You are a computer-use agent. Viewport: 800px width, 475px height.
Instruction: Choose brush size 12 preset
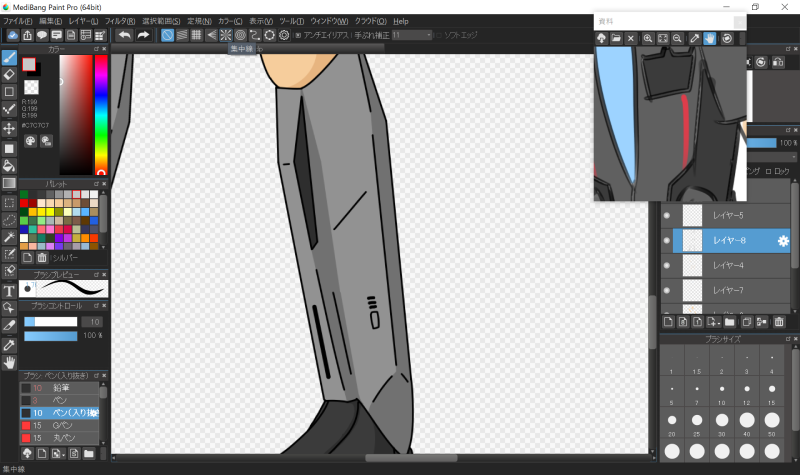[x=746, y=392]
